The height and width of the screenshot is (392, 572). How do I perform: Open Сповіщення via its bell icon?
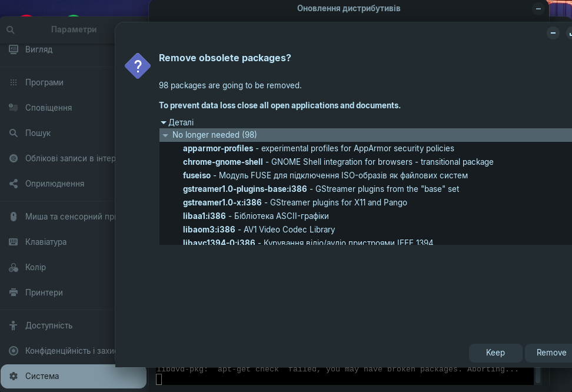click(x=14, y=108)
